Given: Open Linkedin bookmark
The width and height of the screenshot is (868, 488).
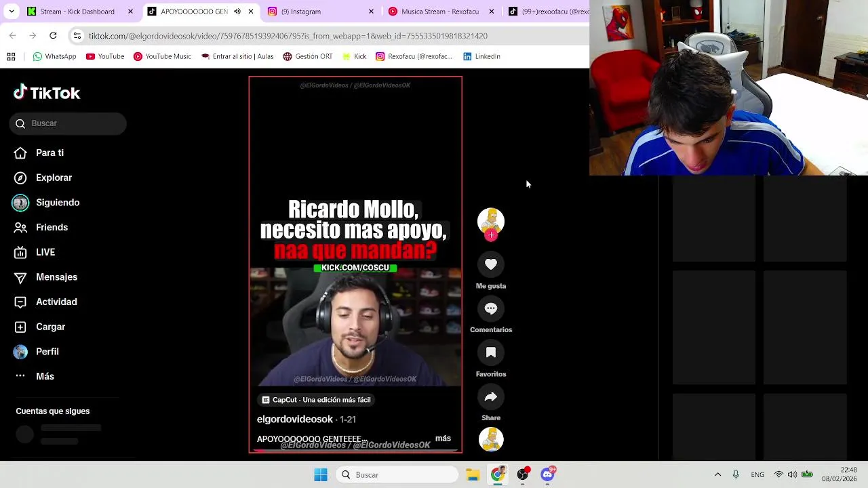Looking at the screenshot, I should click(x=481, y=57).
